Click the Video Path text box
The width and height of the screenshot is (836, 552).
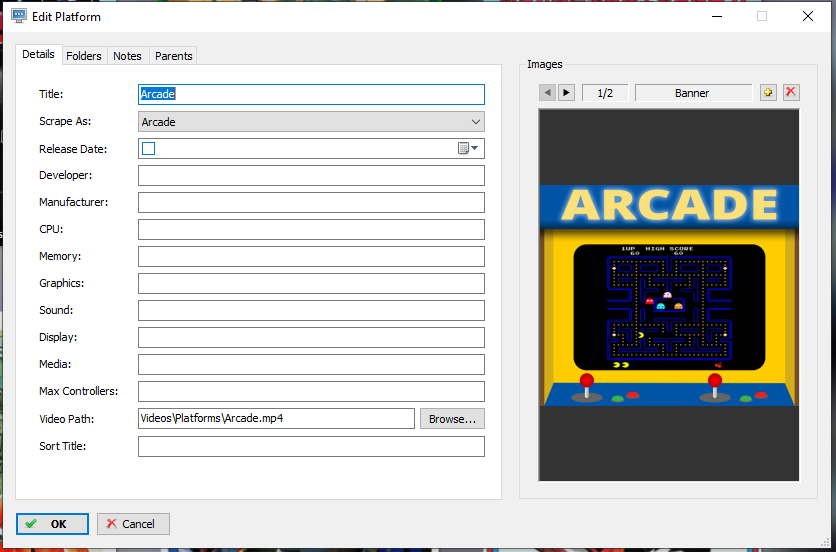point(276,419)
